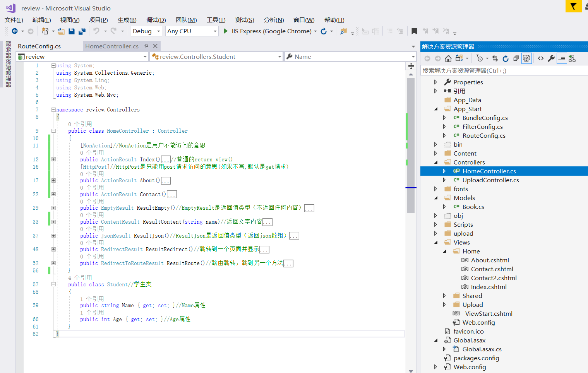
Task: Click the feedback filter icon in the title bar
Action: pos(574,6)
